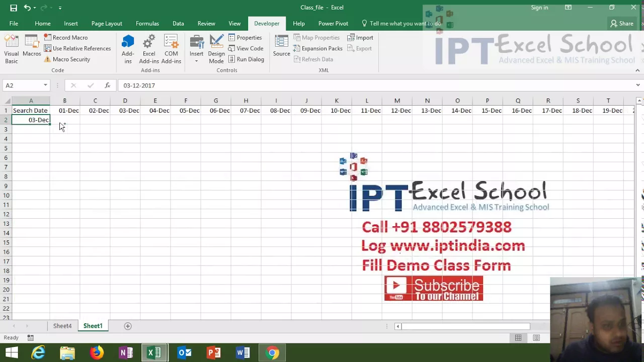Switch to Sheet4 tab
644x362 pixels.
62,326
